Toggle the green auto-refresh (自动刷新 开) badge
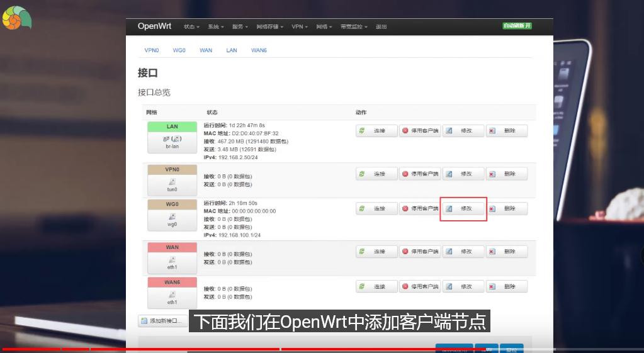 coord(517,25)
